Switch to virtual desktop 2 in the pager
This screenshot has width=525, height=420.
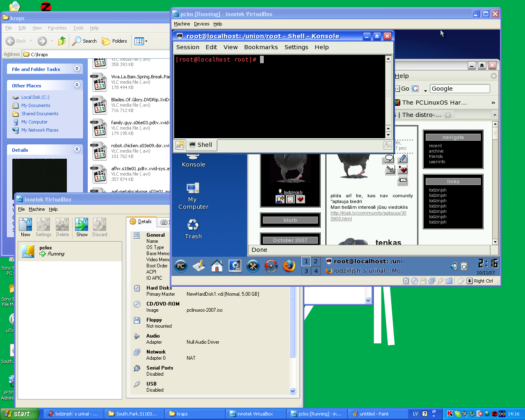pyautogui.click(x=315, y=261)
